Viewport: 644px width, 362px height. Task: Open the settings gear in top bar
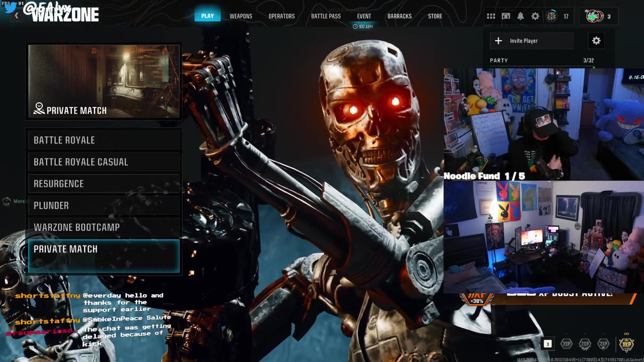click(x=535, y=16)
